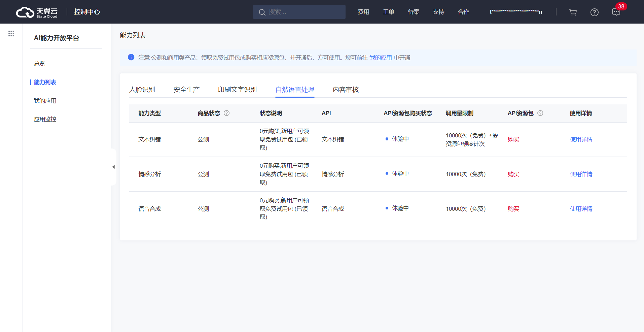The height and width of the screenshot is (332, 644).
Task: Switch to the 人脸识别 tab
Action: (x=142, y=90)
